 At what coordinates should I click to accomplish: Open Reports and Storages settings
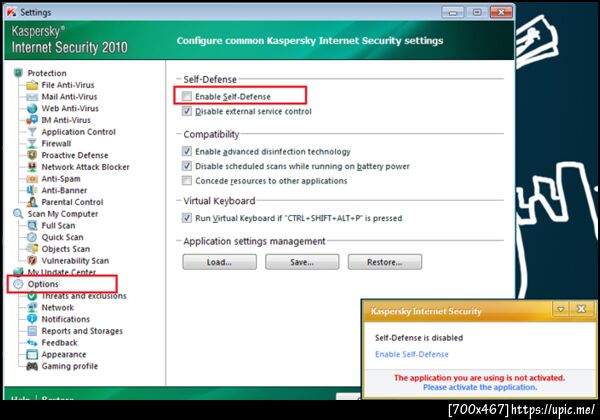(82, 331)
